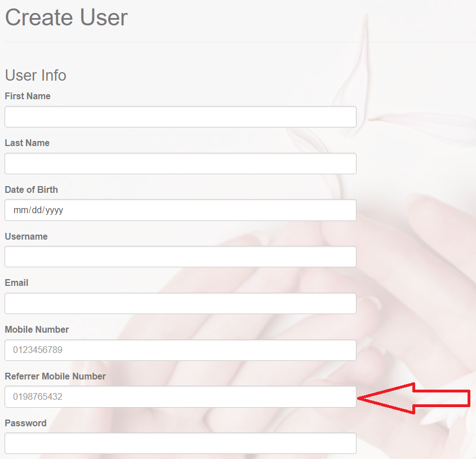
Task: Click into the Username field
Action: (x=180, y=257)
